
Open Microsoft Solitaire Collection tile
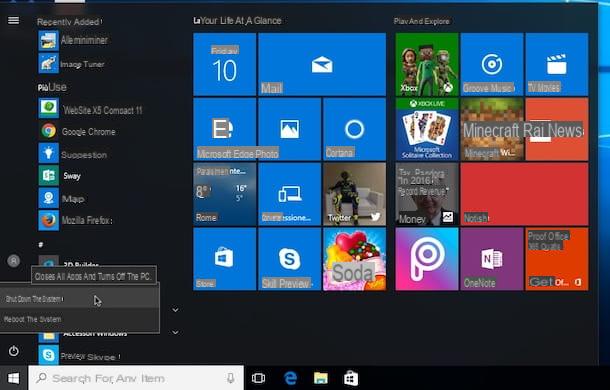pyautogui.click(x=427, y=129)
